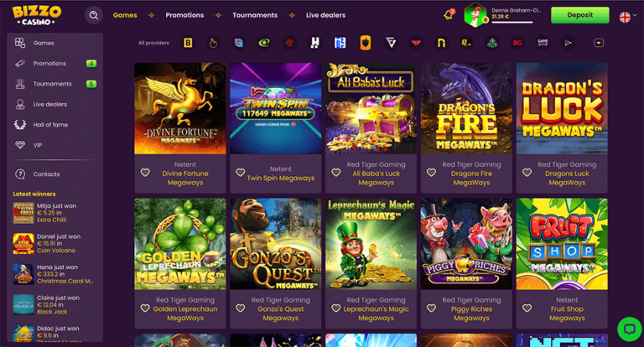Screen dimensions: 644x347
Task: Toggle favorite heart on Ali Baba's Luck
Action: pos(336,173)
